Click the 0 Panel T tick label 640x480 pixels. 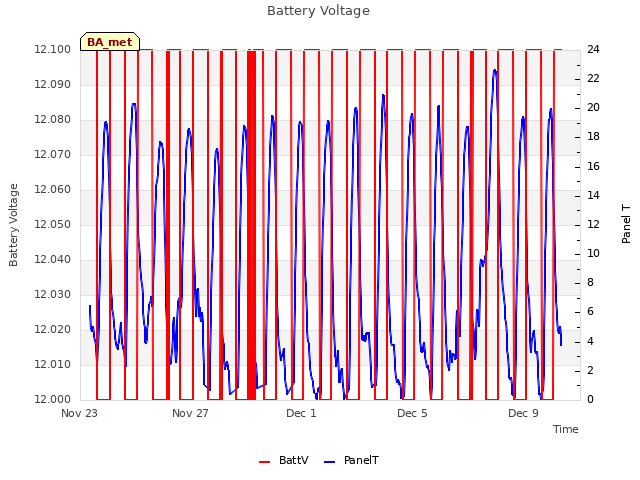(590, 399)
